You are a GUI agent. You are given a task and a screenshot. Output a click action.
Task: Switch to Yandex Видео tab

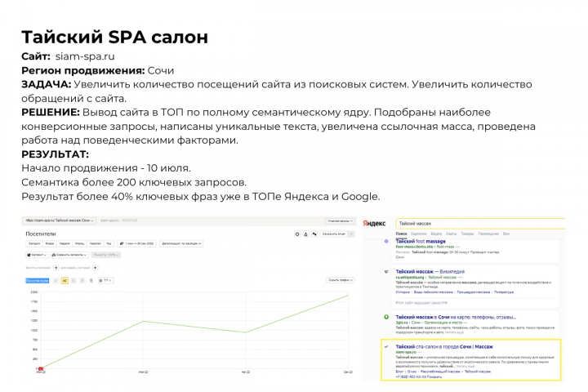point(436,234)
